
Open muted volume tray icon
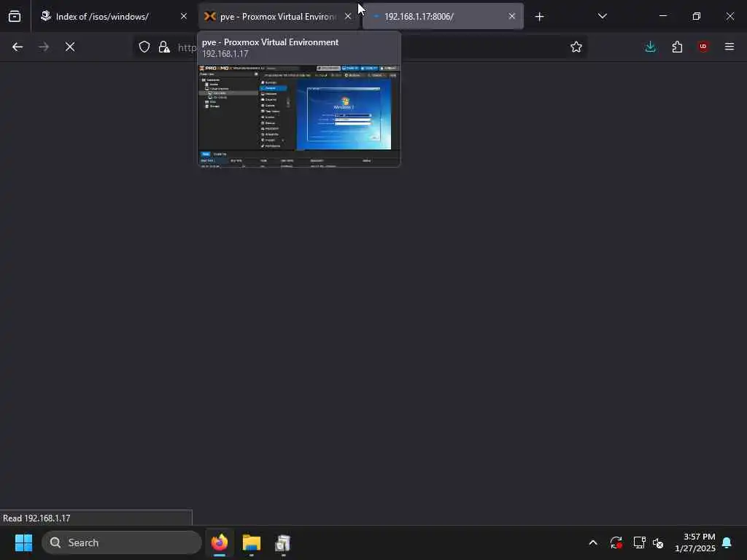click(x=659, y=542)
